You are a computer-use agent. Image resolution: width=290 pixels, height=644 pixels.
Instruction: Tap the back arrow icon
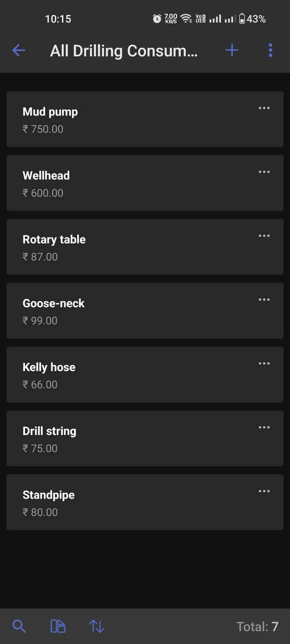(19, 50)
